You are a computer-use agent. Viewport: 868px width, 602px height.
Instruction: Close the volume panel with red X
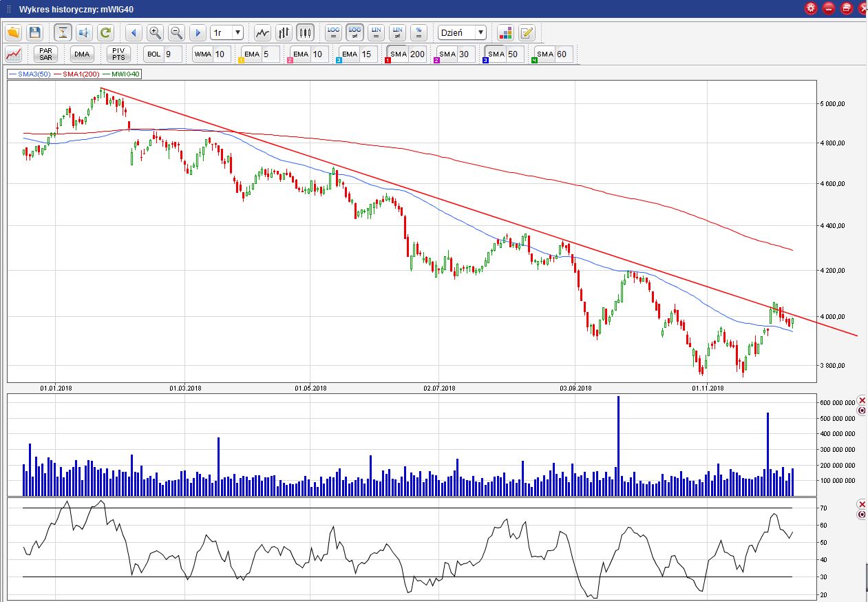coord(862,401)
